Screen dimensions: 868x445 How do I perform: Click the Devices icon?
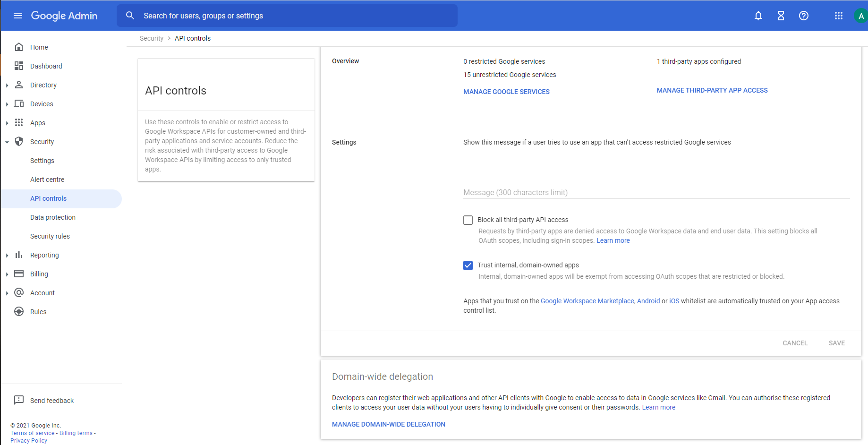pos(19,103)
